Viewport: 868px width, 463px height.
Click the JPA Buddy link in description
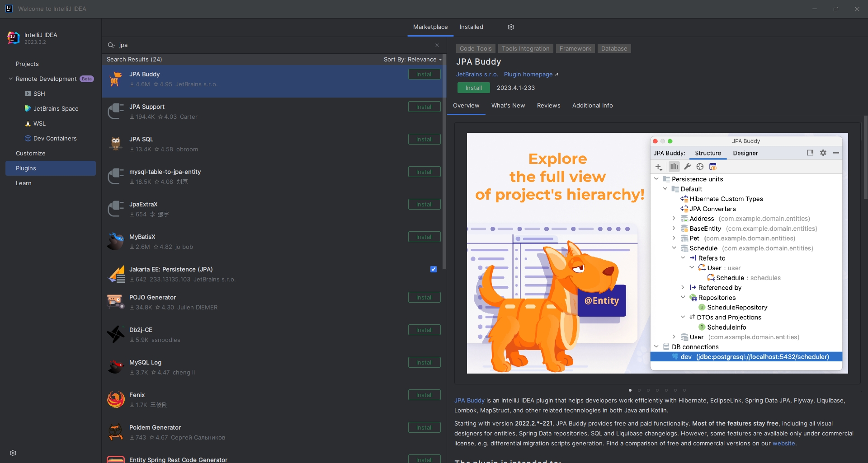pyautogui.click(x=469, y=400)
